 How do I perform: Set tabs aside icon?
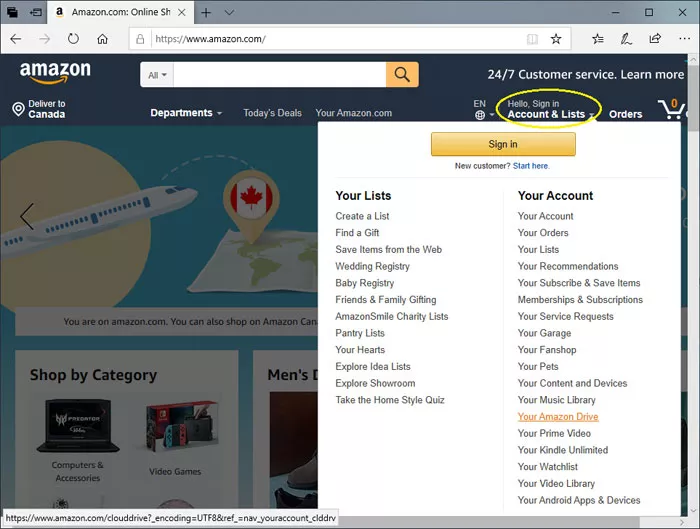[x=35, y=12]
